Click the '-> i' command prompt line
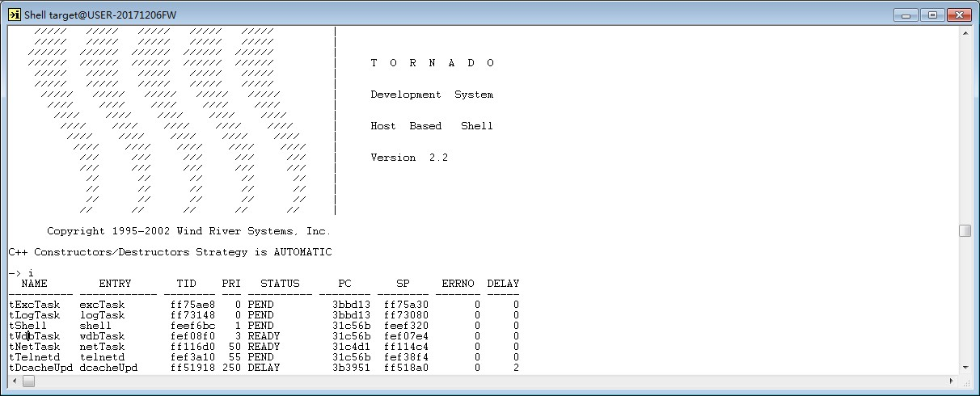The width and height of the screenshot is (980, 396). [x=21, y=273]
